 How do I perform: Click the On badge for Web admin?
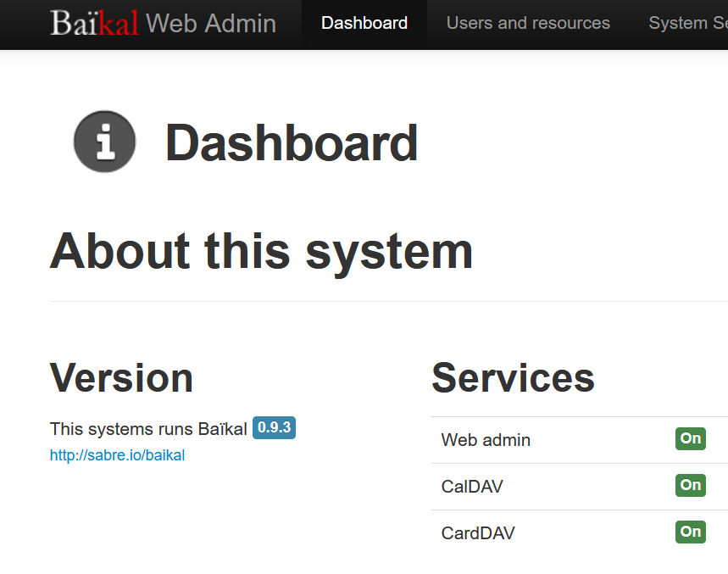[x=690, y=438]
